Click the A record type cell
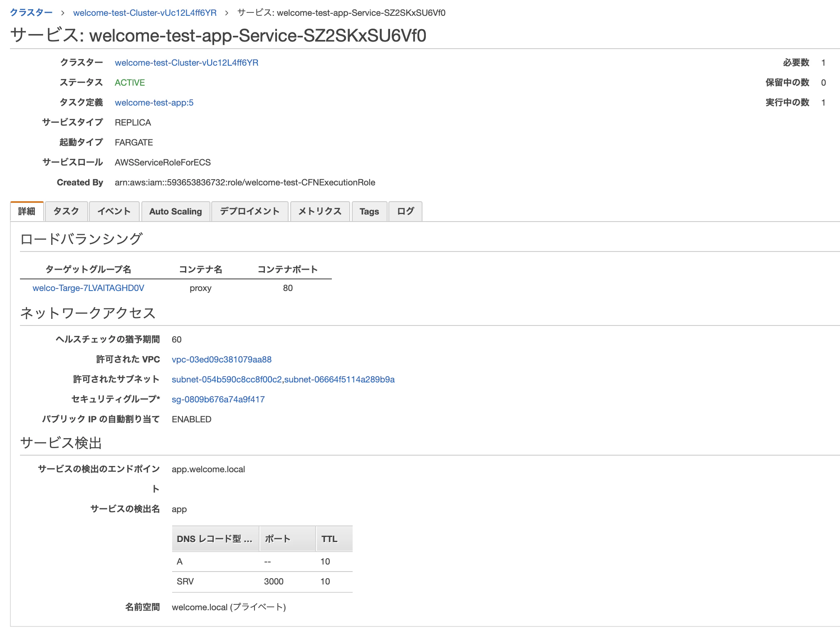This screenshot has height=636, width=840. [x=180, y=562]
